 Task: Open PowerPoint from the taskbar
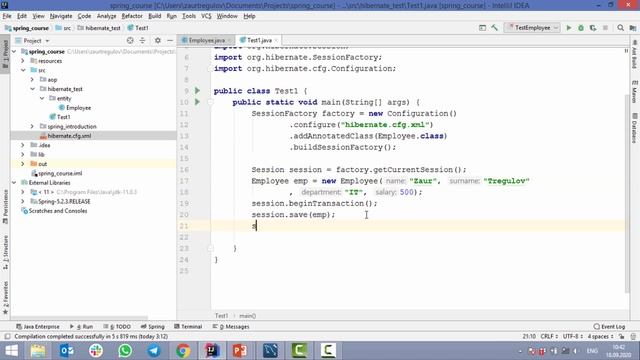click(240, 351)
